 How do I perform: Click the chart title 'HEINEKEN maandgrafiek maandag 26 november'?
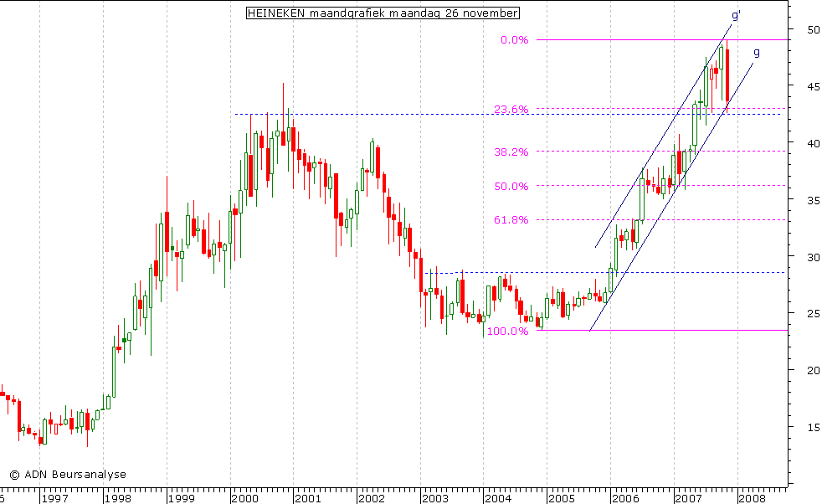[383, 13]
